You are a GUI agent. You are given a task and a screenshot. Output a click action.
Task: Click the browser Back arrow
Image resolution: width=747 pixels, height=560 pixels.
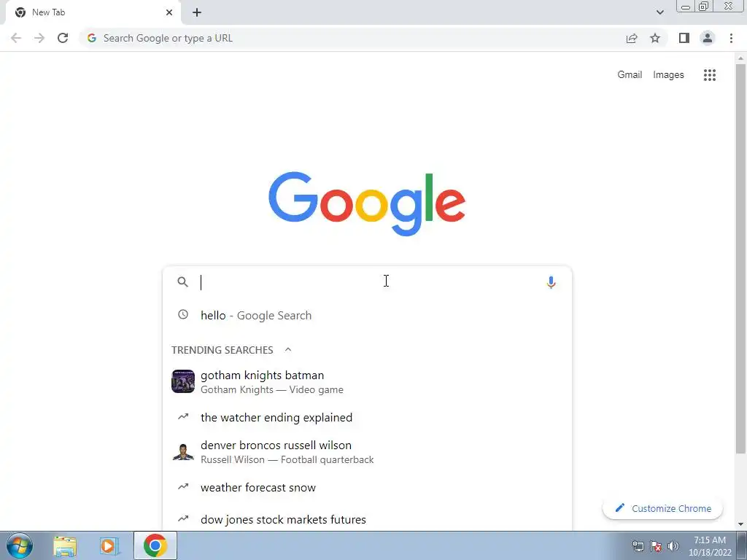coord(16,38)
